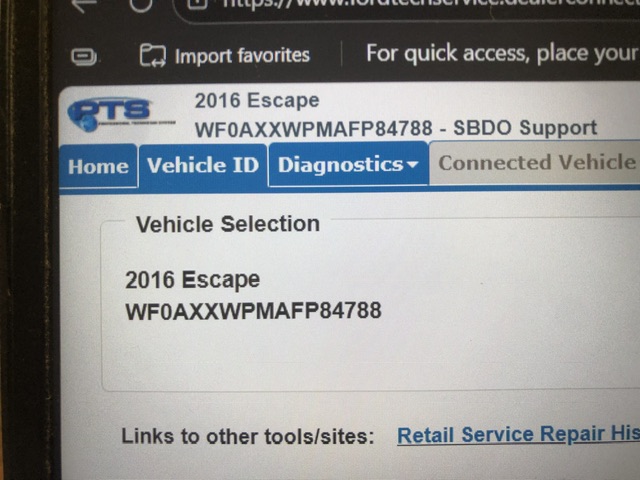640x480 pixels.
Task: Open the Import favorites folder icon
Action: point(153,56)
